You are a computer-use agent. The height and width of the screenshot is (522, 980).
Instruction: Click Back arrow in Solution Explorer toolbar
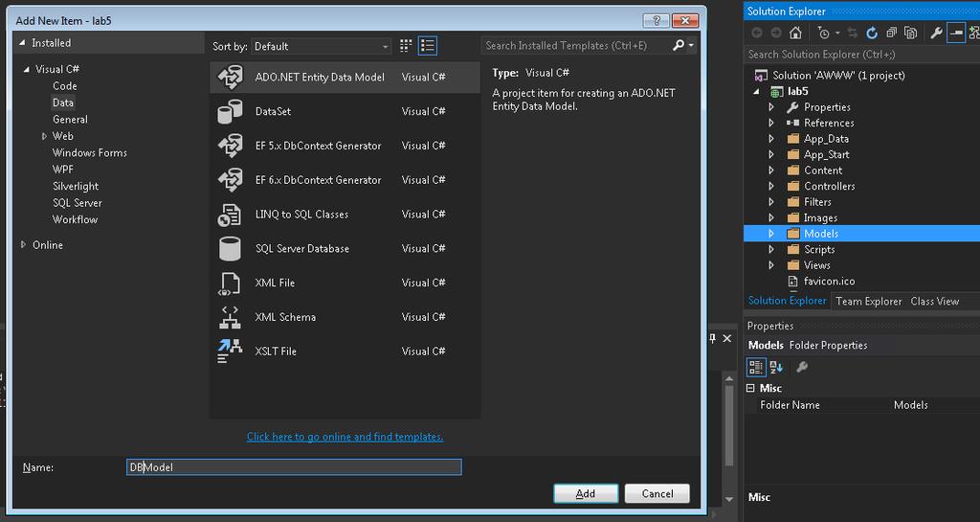(757, 34)
